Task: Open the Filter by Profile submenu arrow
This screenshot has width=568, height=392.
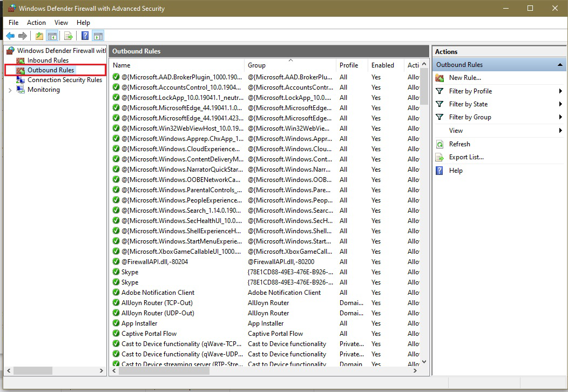Action: pos(560,91)
